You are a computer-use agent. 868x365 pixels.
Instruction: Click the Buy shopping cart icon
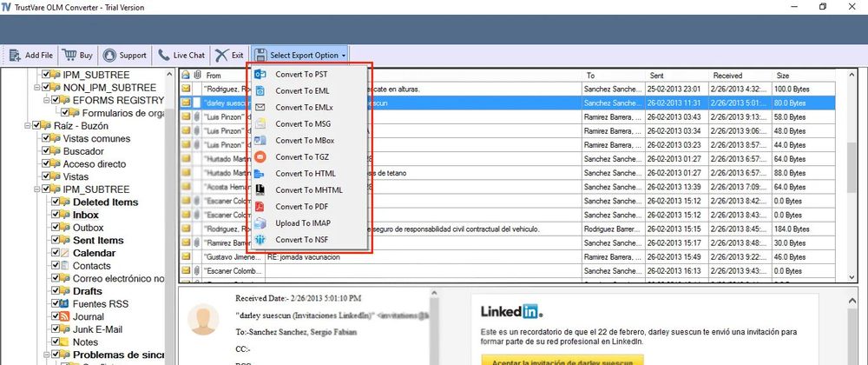point(70,55)
